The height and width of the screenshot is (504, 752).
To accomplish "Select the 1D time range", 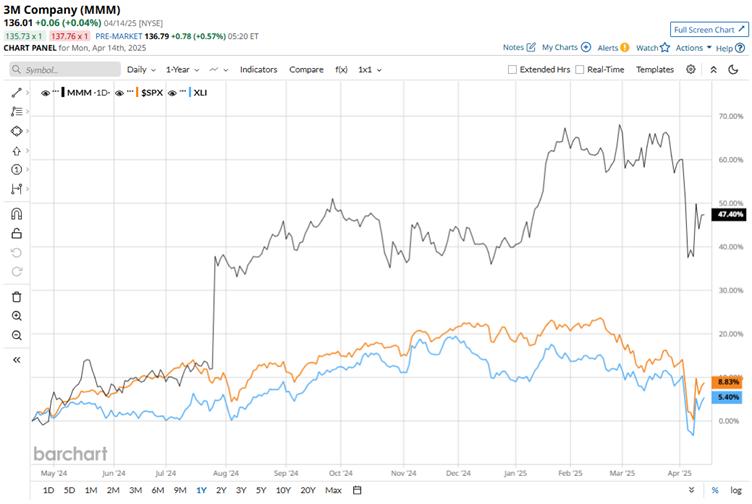I will coord(48,490).
